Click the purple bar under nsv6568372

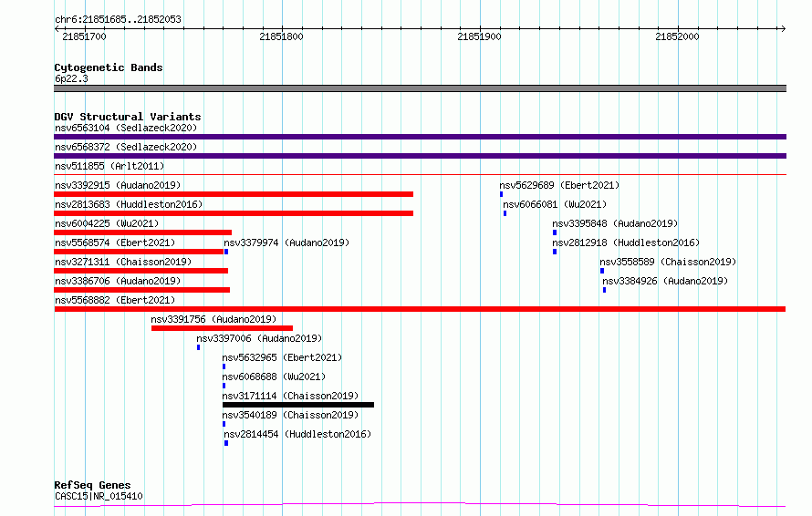(420, 156)
